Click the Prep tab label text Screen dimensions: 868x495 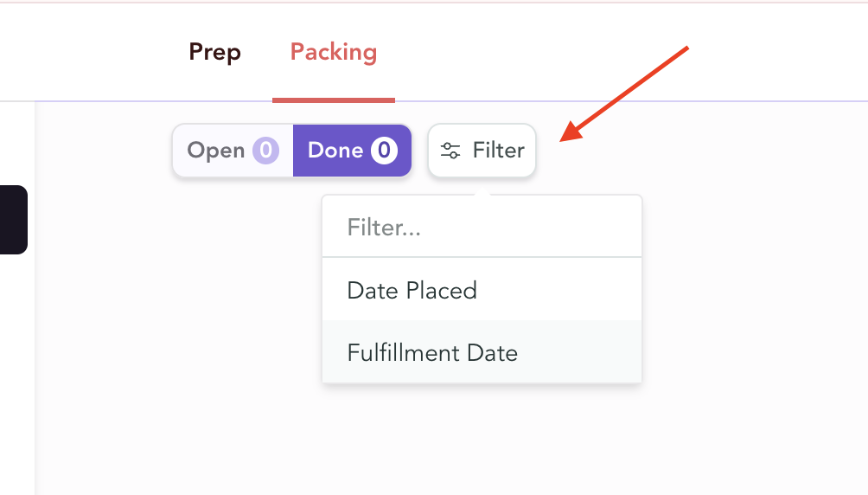214,52
